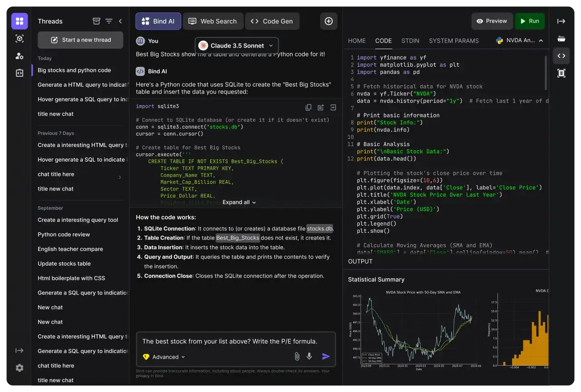
Task: Click code line 'print(nvda.info)'
Action: (x=383, y=130)
